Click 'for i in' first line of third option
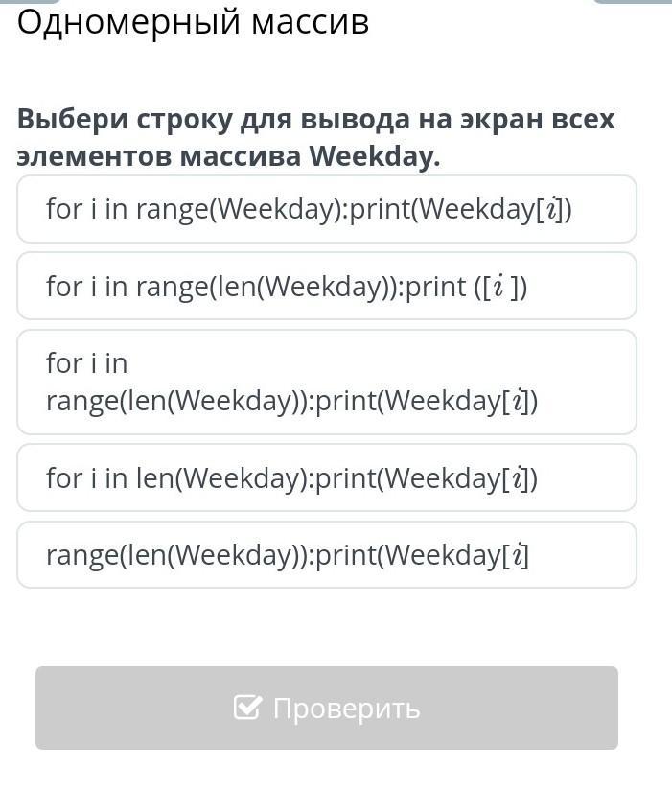 click(x=86, y=363)
